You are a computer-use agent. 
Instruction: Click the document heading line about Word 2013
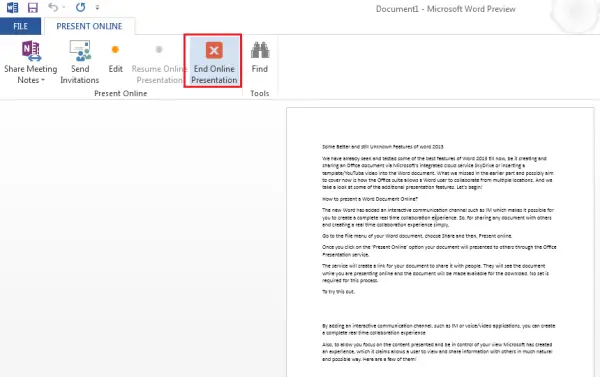[383, 147]
